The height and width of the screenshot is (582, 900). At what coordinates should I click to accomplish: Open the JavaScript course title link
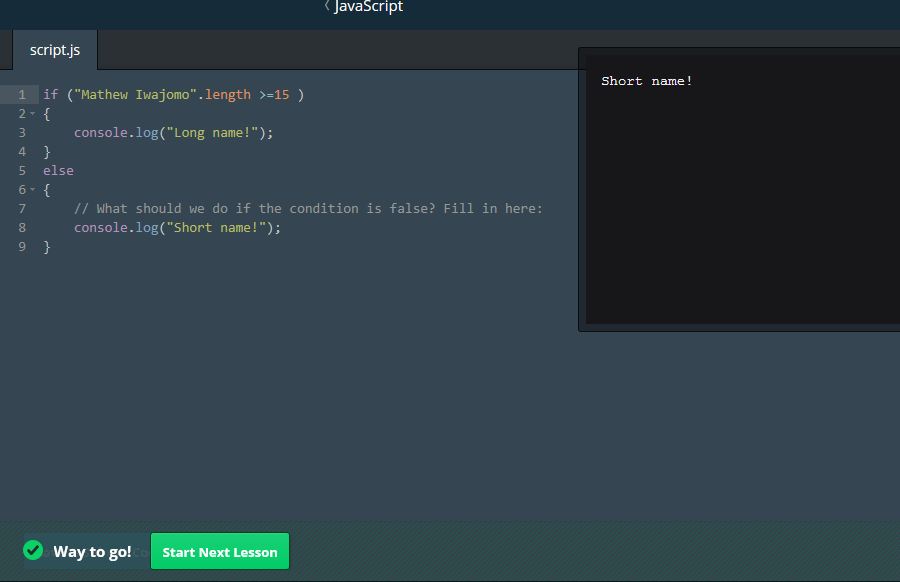click(x=368, y=6)
